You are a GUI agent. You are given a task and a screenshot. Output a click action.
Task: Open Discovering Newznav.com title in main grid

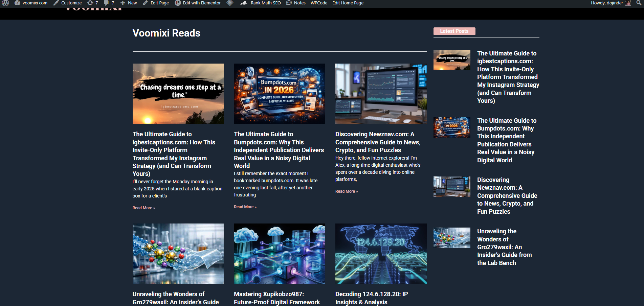(x=378, y=142)
